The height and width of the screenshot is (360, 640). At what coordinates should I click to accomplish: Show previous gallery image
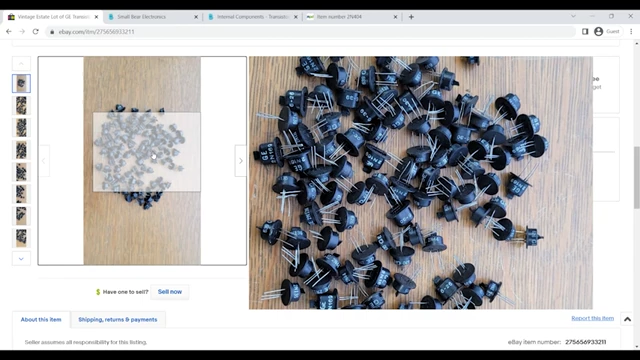[44, 161]
